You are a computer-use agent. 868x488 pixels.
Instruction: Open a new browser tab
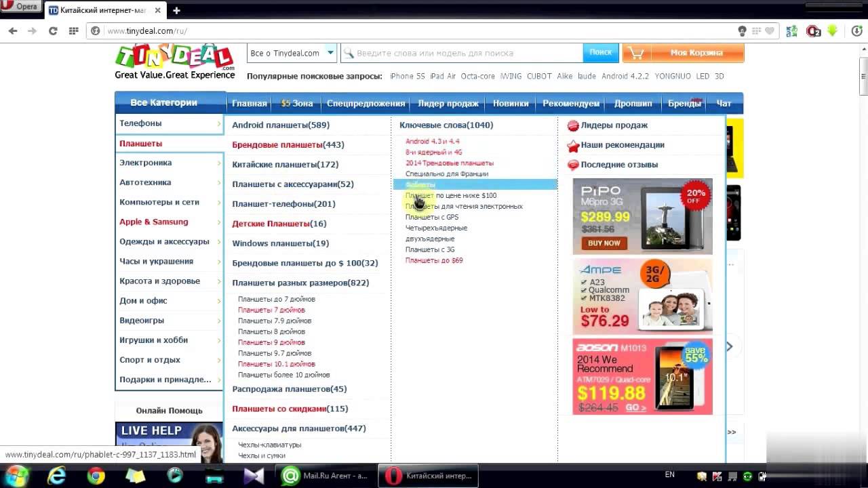tap(176, 10)
